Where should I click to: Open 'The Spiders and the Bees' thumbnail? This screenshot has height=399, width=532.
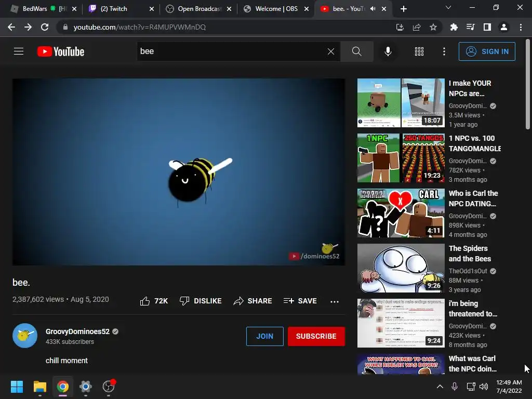point(401,268)
